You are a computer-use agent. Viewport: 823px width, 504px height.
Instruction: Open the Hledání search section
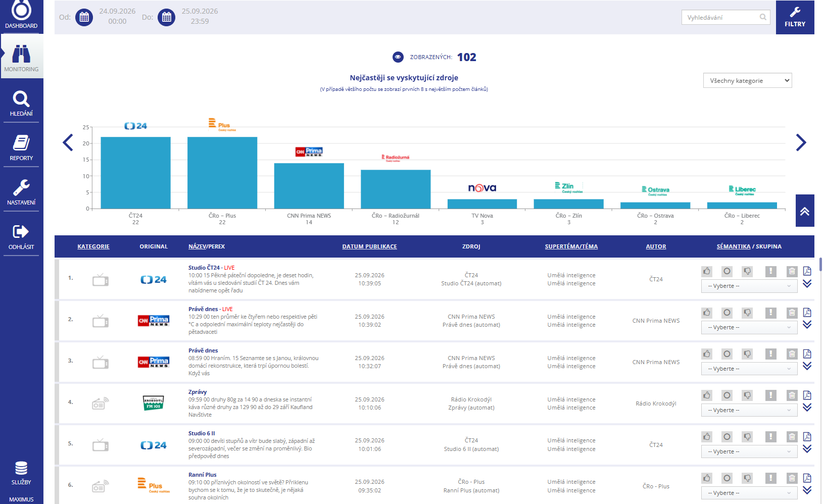pyautogui.click(x=21, y=104)
